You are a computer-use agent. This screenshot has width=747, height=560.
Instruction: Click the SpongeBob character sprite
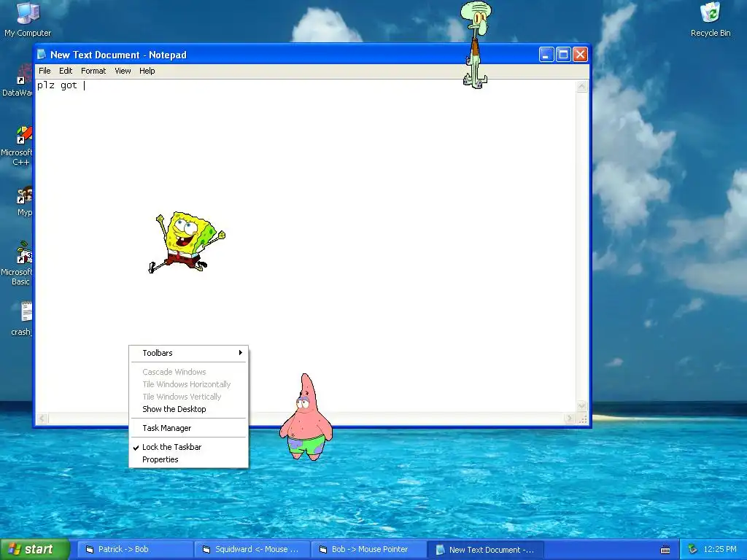tap(186, 242)
